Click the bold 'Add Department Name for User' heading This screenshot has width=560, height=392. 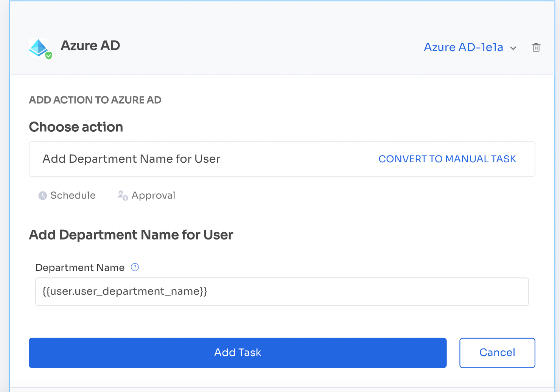(131, 235)
